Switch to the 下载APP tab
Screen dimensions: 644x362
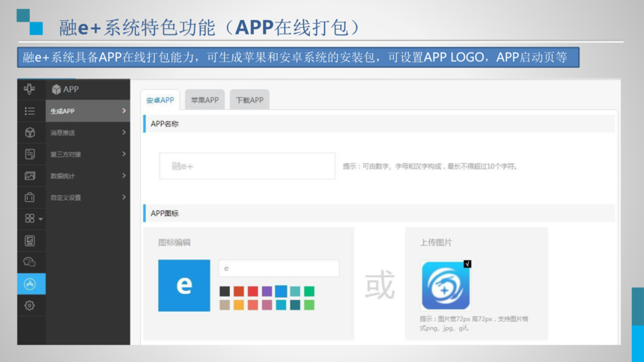[x=249, y=100]
